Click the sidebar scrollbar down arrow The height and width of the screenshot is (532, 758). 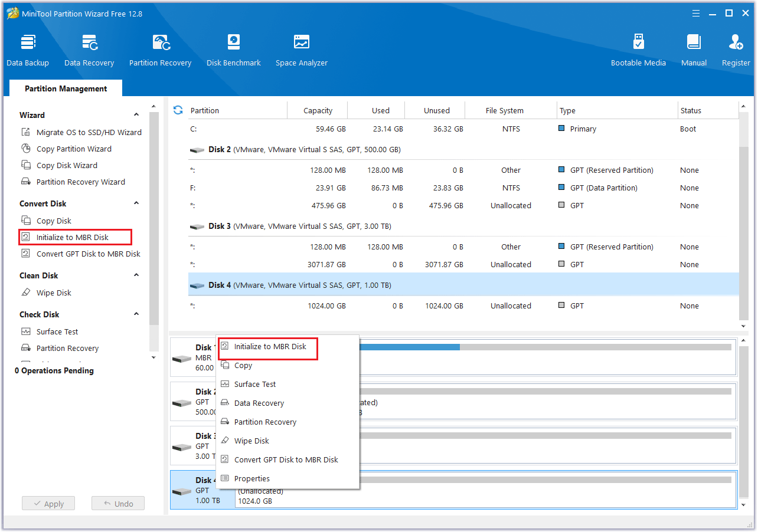click(153, 357)
